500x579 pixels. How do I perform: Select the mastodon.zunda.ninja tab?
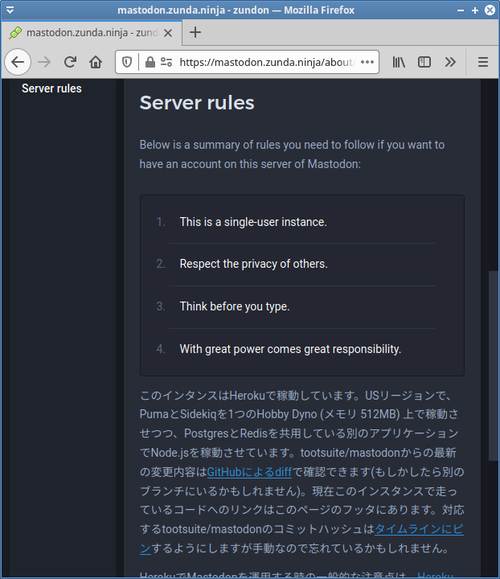92,33
